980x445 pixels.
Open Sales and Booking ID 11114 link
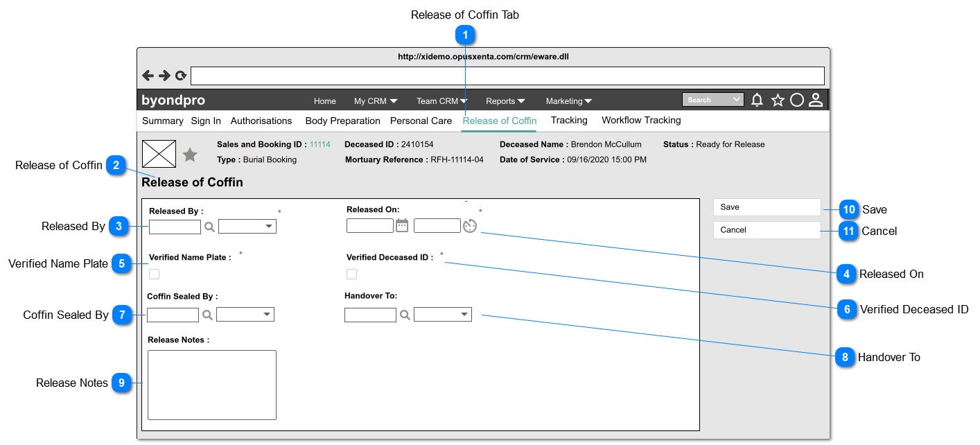click(x=320, y=145)
